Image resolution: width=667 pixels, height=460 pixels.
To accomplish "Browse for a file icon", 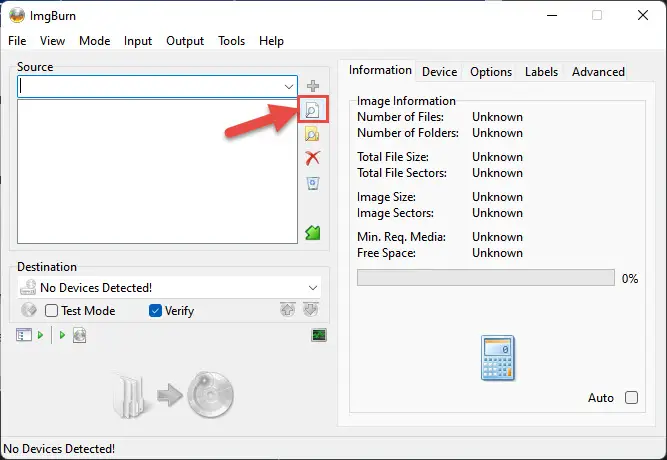I will coord(313,110).
